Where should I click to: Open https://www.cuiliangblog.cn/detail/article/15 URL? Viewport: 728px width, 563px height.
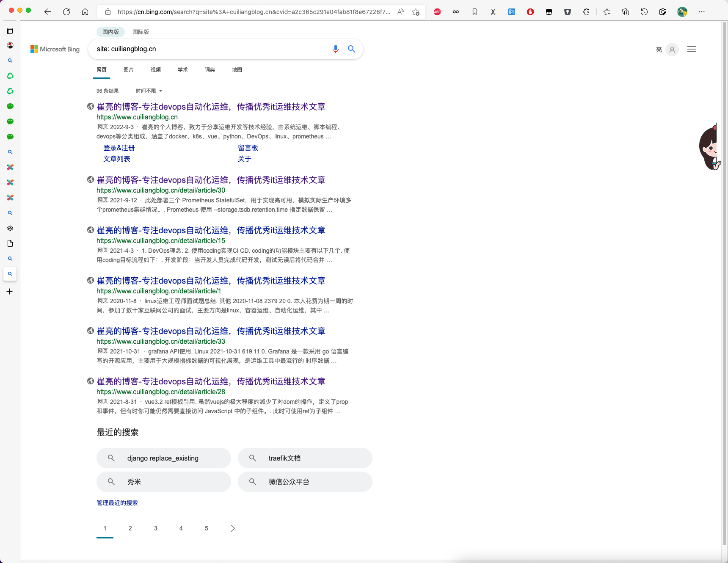click(161, 241)
